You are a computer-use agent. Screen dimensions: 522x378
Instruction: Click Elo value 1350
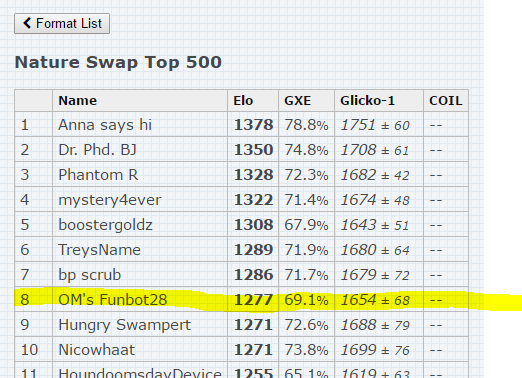click(254, 150)
